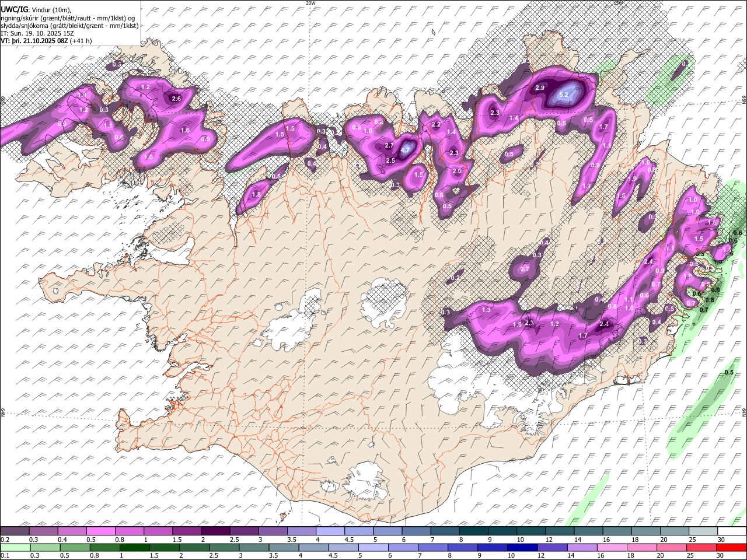747x560 pixels.
Task: Click the '20W' longitude label on the top edge
Action: point(310,3)
